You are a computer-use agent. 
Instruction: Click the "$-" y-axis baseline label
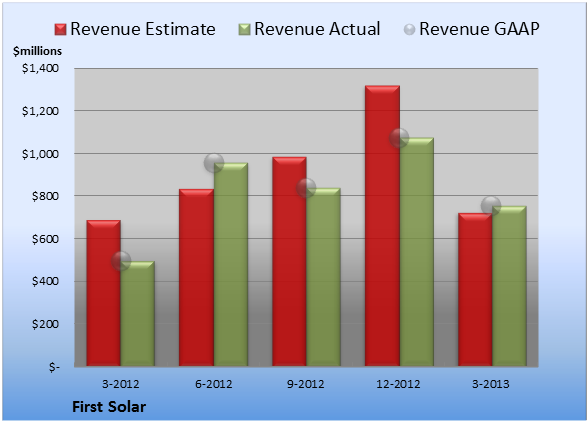(54, 367)
